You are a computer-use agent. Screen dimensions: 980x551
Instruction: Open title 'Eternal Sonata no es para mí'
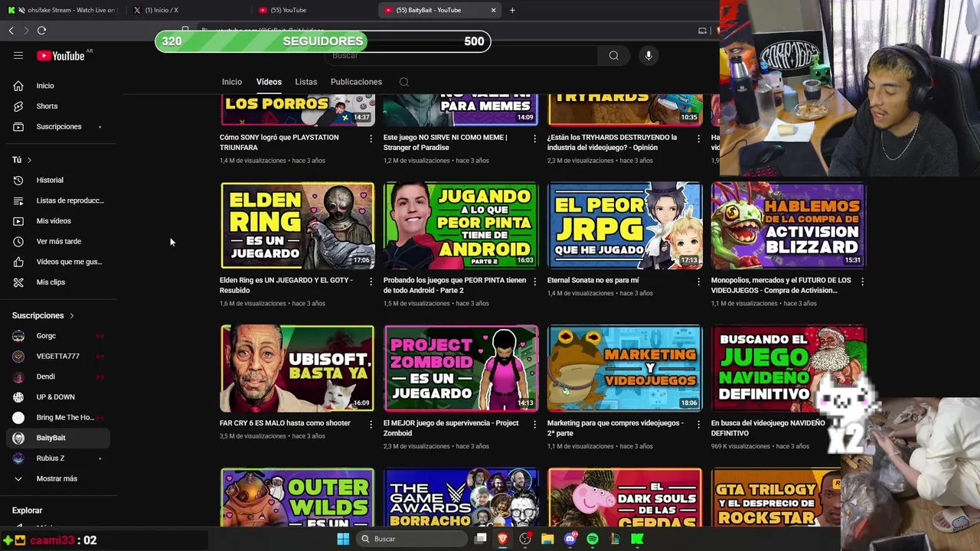(x=593, y=280)
